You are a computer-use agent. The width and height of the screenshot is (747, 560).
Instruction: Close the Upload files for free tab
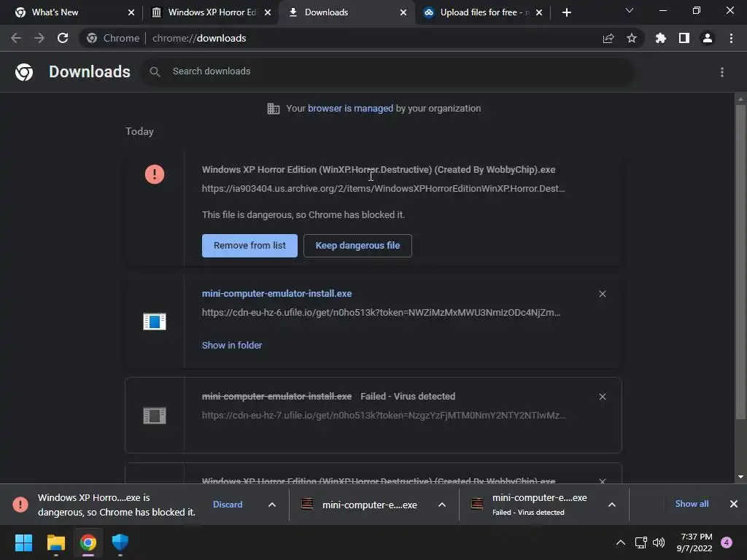pos(539,12)
